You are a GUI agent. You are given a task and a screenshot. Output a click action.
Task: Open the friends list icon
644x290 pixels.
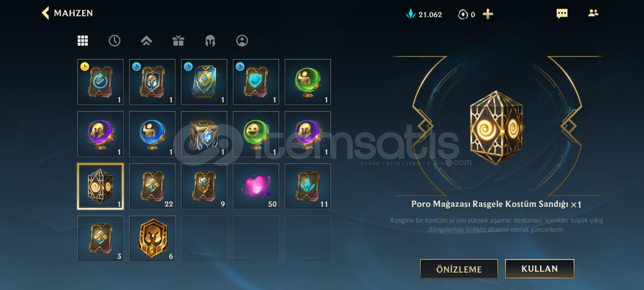pos(593,13)
